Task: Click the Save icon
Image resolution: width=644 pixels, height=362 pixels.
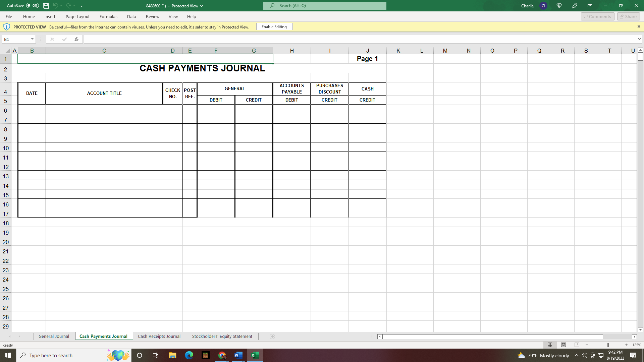Action: coord(46,5)
